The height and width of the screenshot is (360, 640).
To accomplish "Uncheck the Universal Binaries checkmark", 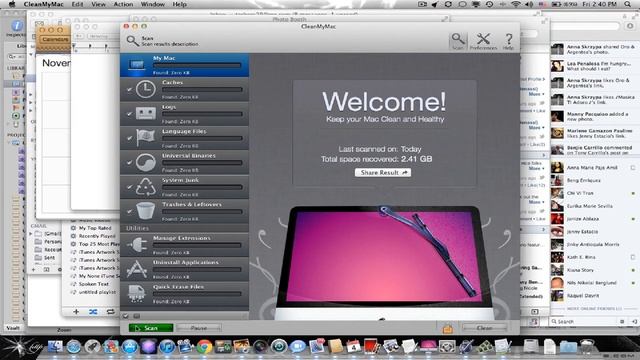I will click(129, 163).
